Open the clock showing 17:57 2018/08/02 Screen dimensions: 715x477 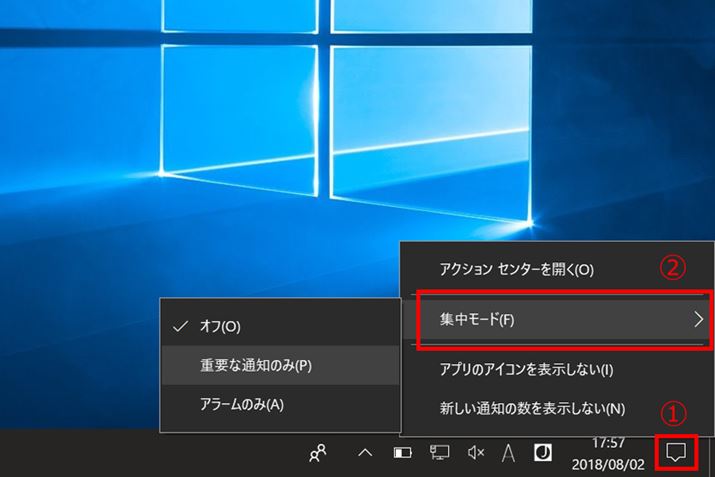tap(608, 454)
